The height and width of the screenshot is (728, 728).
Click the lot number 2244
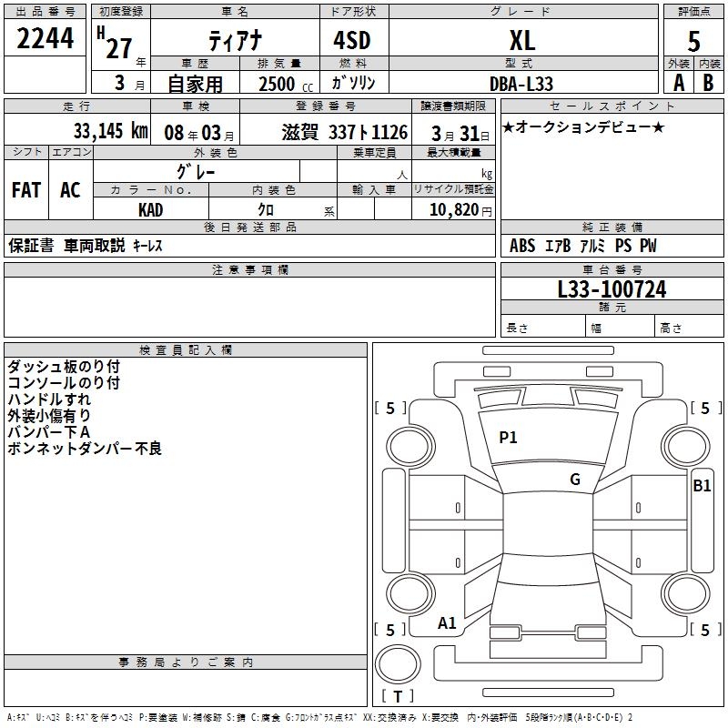pyautogui.click(x=45, y=39)
